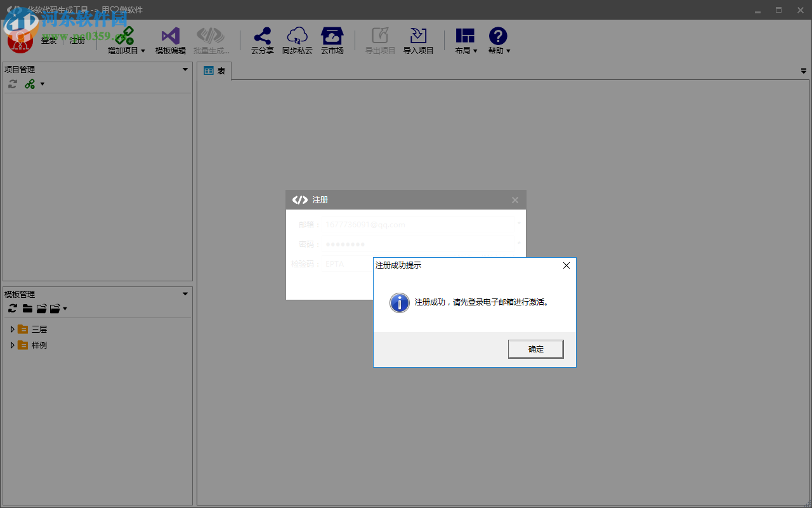The height and width of the screenshot is (508, 812).
Task: Click the red user avatar icon
Action: [x=20, y=42]
